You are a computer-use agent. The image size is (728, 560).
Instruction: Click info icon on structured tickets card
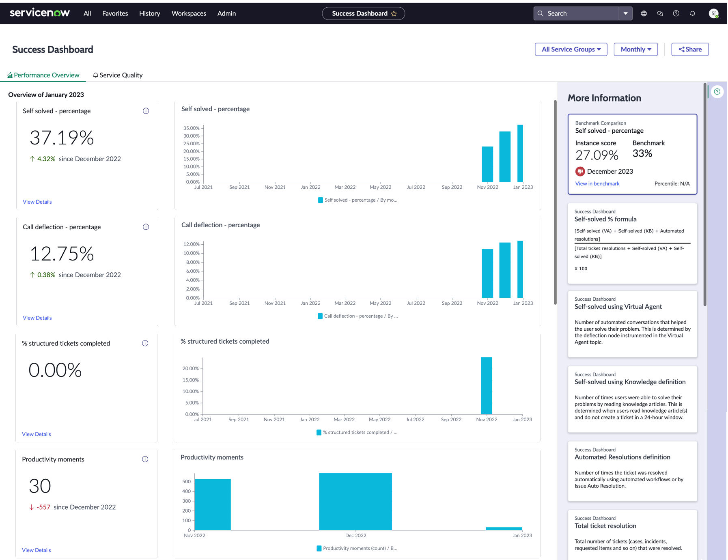[x=145, y=343]
